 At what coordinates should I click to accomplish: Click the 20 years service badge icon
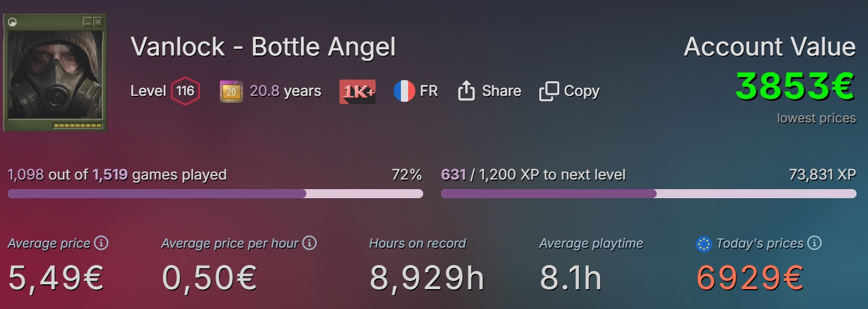point(231,92)
